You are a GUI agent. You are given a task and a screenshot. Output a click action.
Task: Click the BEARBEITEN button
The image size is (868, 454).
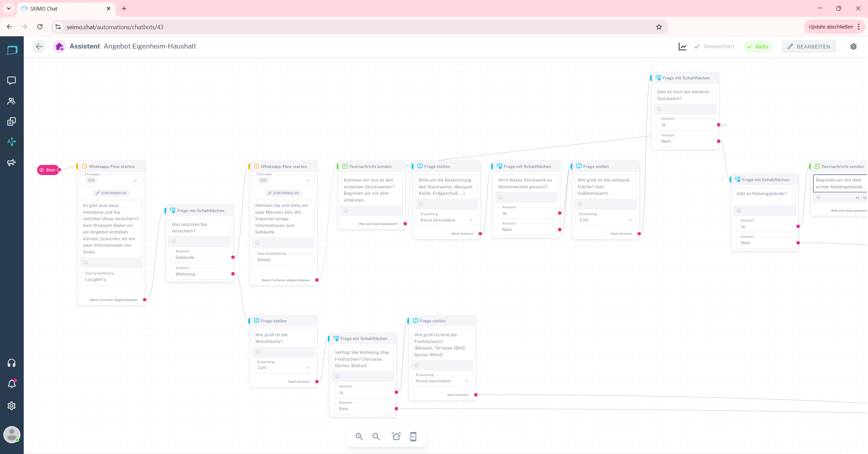(809, 46)
